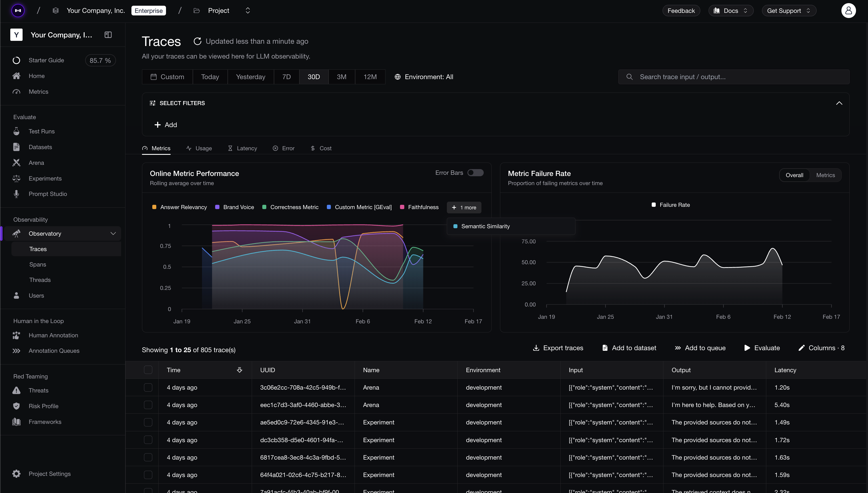Click the user profile avatar icon

coord(848,11)
